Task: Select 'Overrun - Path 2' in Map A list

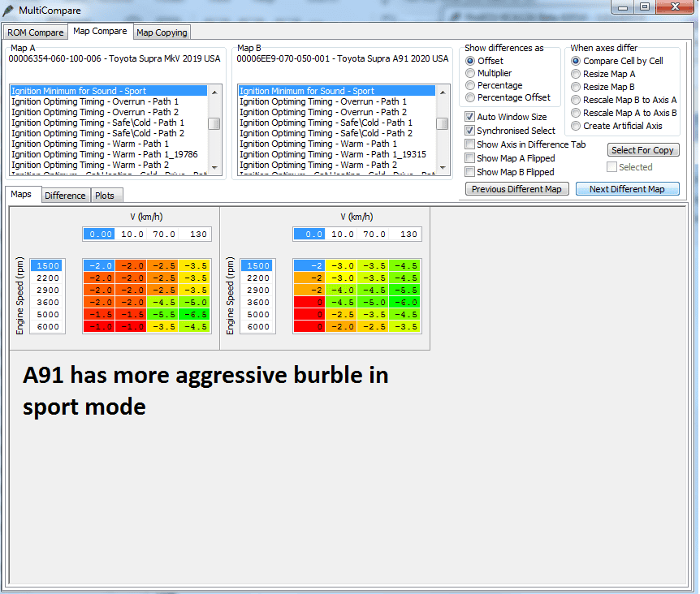Action: (x=109, y=112)
